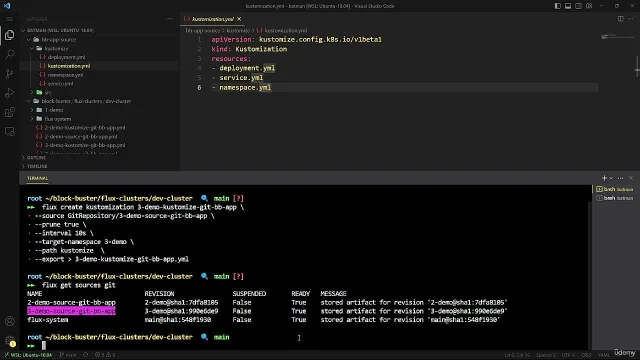
Task: Split the editor to the right
Action: click(620, 19)
